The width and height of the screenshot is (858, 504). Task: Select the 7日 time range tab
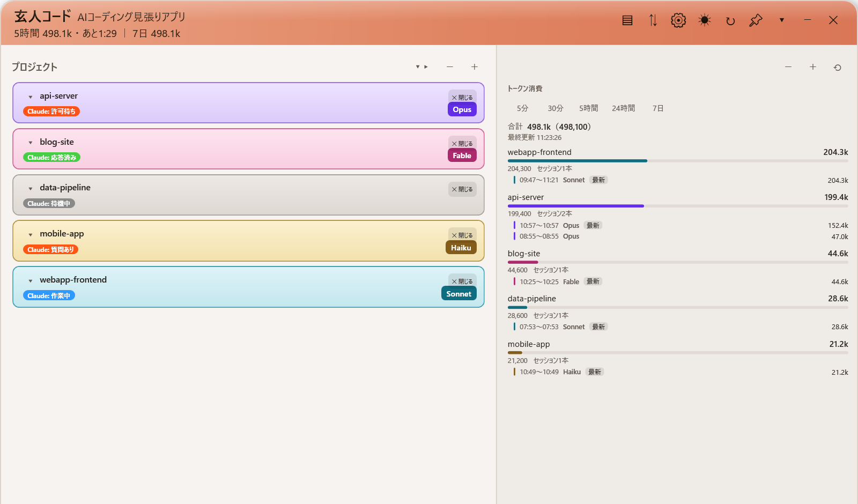658,108
